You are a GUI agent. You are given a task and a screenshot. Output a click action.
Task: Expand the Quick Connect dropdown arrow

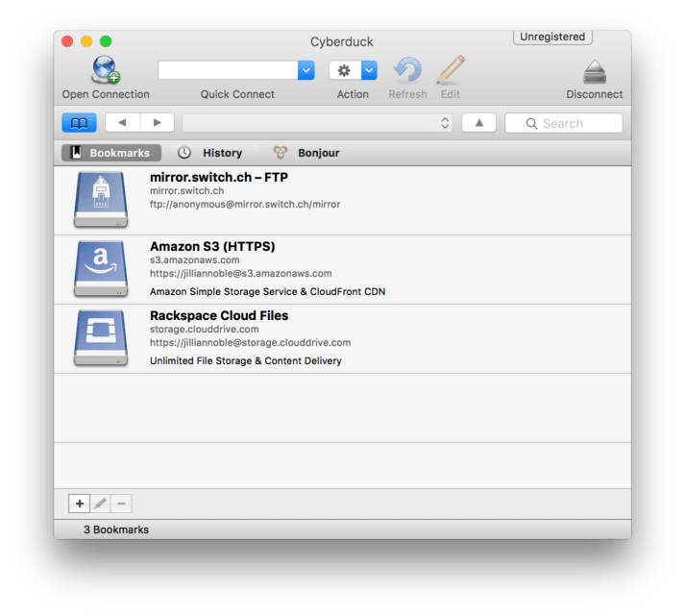[x=306, y=70]
